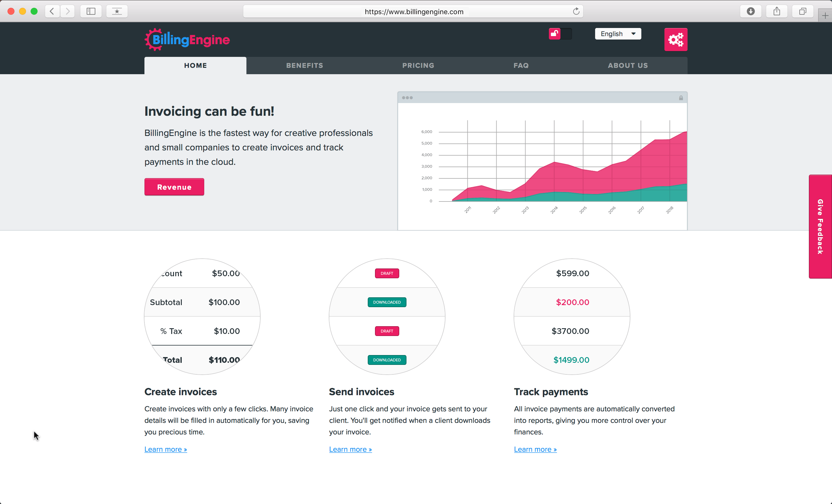Open a new tab with plus button
Screen dimensions: 832x504
[x=825, y=15]
